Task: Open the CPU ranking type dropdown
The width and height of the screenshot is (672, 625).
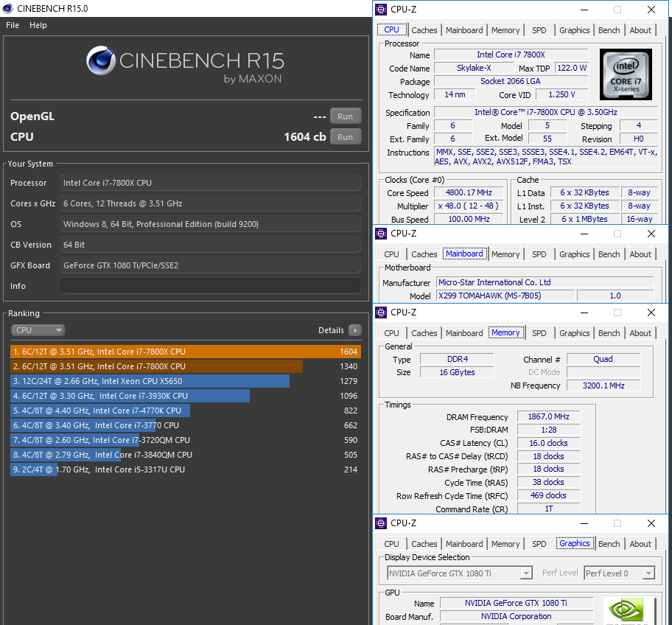Action: point(38,330)
